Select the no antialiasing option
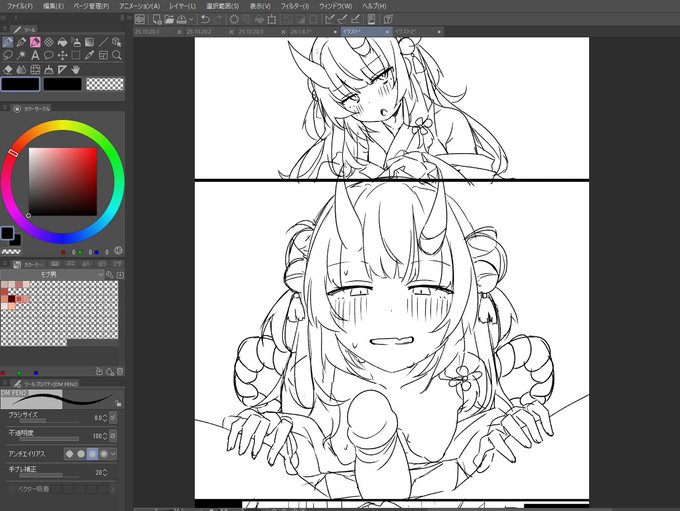680x511 pixels. point(69,454)
